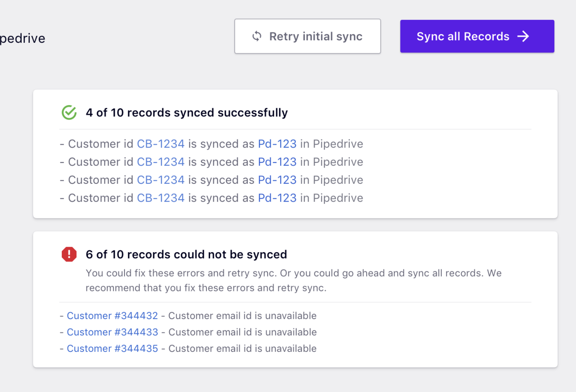
Task: Click the '4 of 10 records synced successfully' heading
Action: 187,113
